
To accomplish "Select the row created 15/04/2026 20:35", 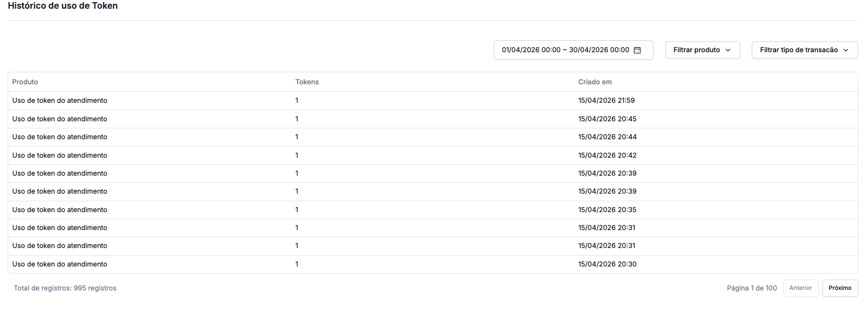I will 433,210.
